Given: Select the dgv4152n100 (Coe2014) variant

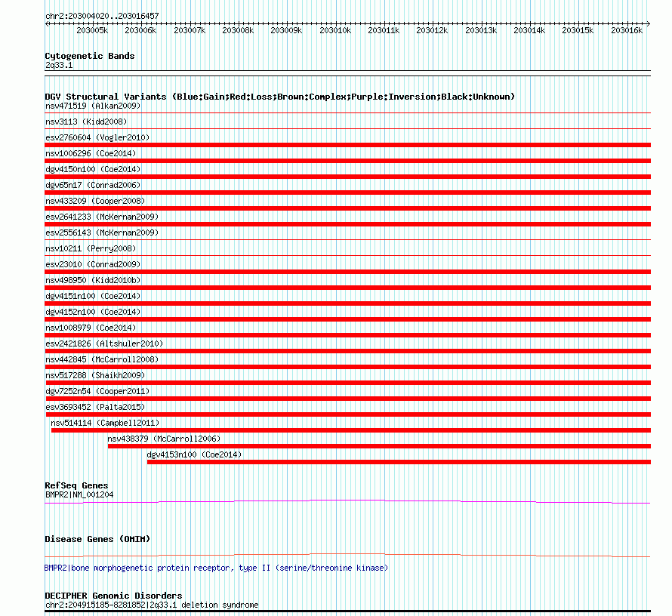Looking at the screenshot, I should coord(93,312).
